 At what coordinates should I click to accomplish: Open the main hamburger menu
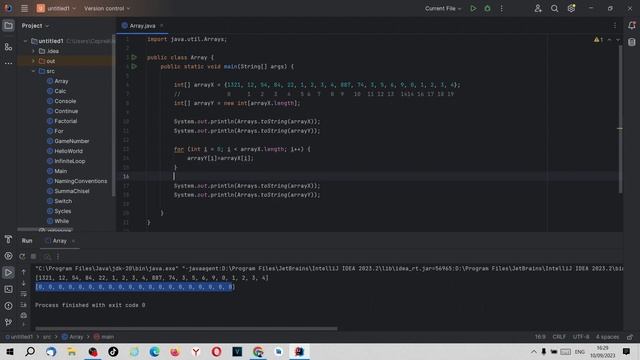click(x=24, y=8)
